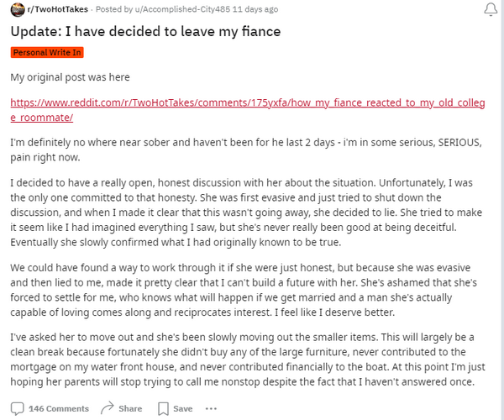
Task: Open the 146 Comments label
Action: point(59,409)
